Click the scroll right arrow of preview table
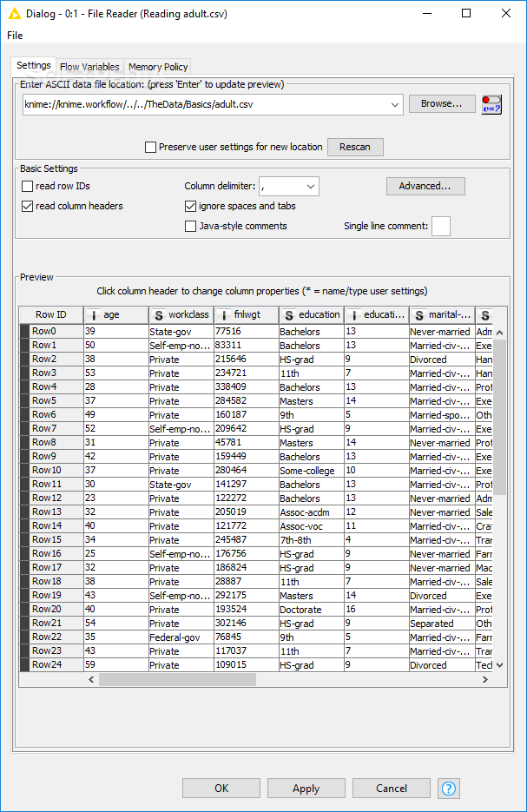Image resolution: width=527 pixels, height=812 pixels. [x=485, y=679]
